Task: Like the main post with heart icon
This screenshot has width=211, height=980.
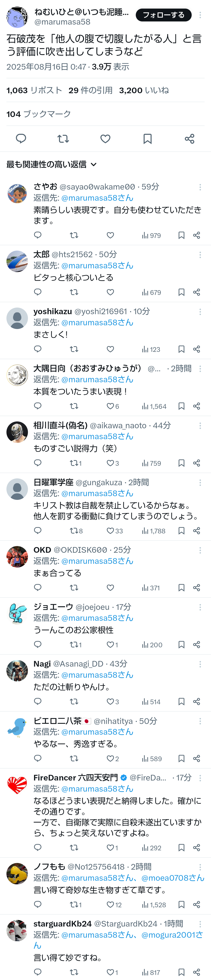Action: tap(105, 139)
